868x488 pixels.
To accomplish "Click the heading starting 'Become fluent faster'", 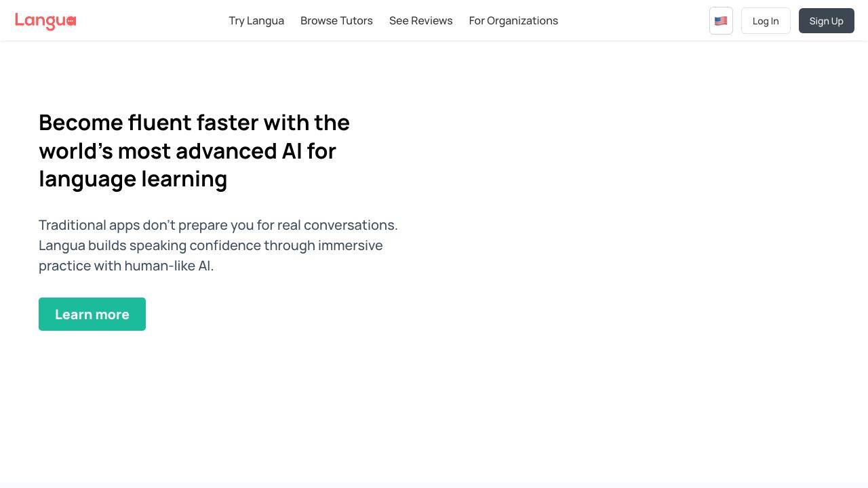I will [195, 150].
